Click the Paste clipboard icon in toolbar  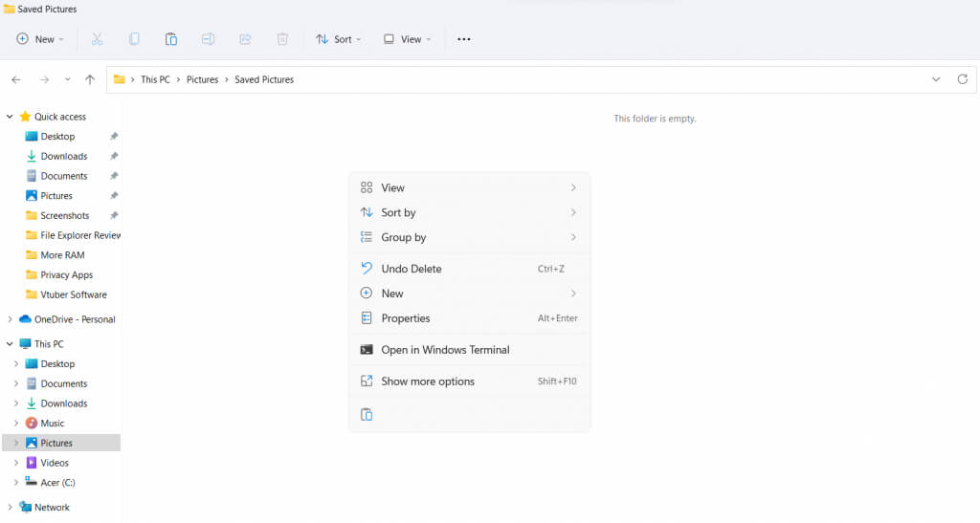[x=171, y=39]
